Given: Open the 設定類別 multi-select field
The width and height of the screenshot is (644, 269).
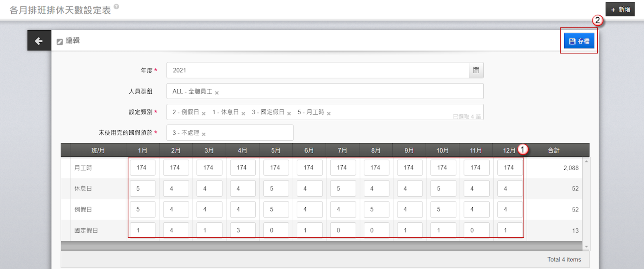Looking at the screenshot, I should (x=387, y=112).
